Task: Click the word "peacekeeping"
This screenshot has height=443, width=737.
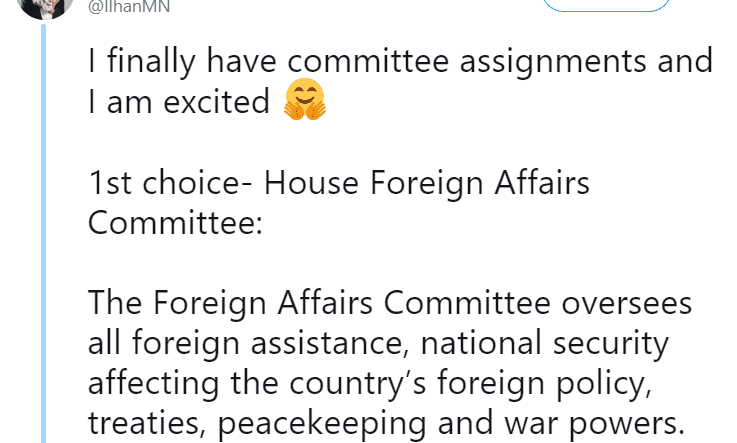Action: pyautogui.click(x=321, y=424)
